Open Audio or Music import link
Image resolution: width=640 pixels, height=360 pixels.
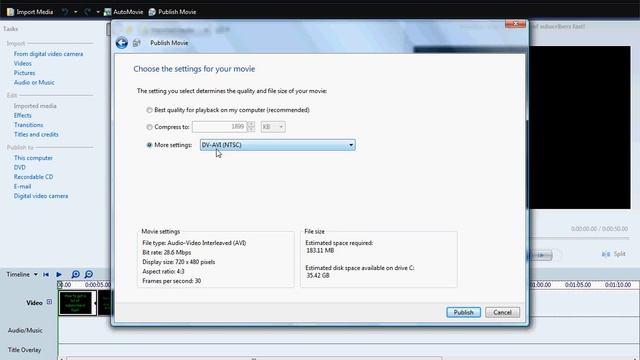pos(34,82)
